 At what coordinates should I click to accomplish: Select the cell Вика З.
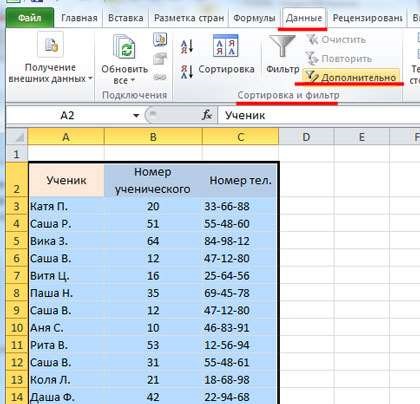[66, 241]
